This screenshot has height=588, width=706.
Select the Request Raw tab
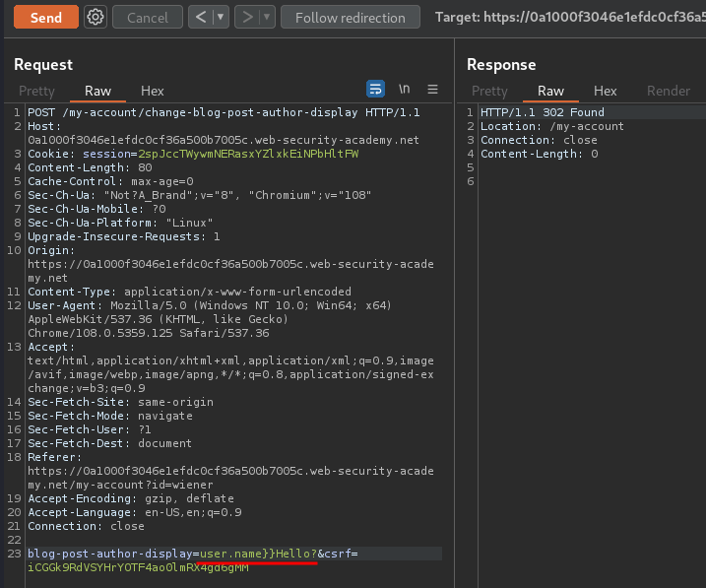(97, 91)
